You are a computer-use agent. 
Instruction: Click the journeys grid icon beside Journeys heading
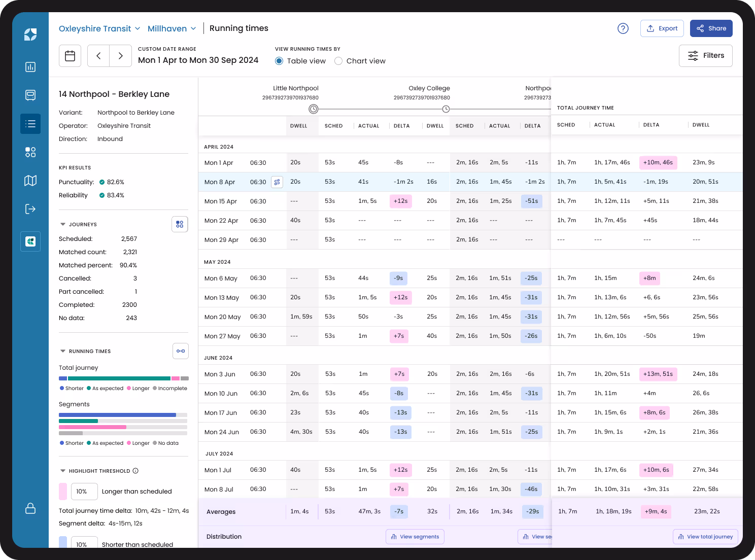pyautogui.click(x=180, y=224)
